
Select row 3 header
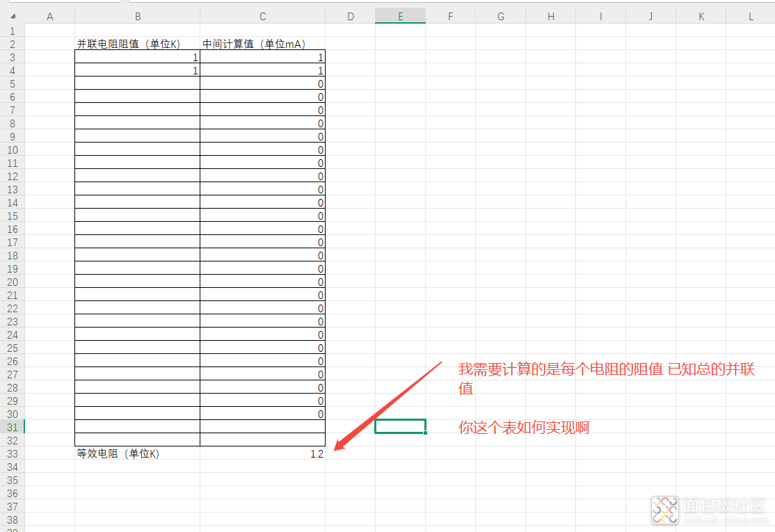(13, 57)
